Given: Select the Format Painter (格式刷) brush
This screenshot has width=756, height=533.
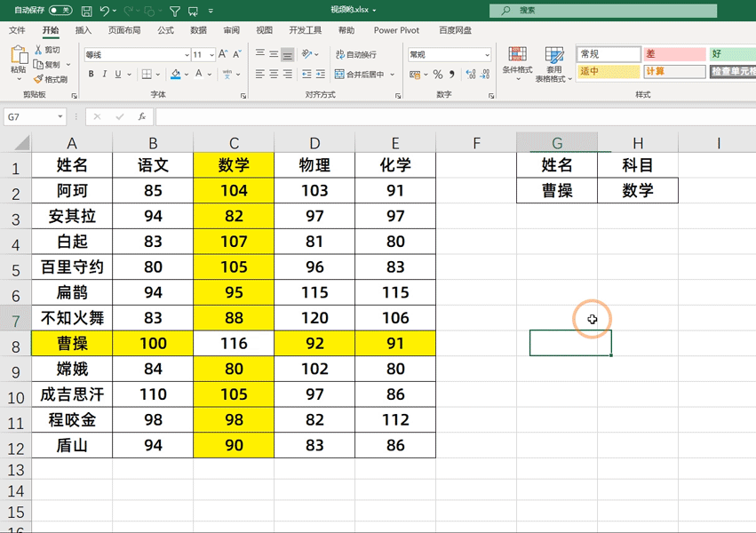Looking at the screenshot, I should (x=50, y=78).
